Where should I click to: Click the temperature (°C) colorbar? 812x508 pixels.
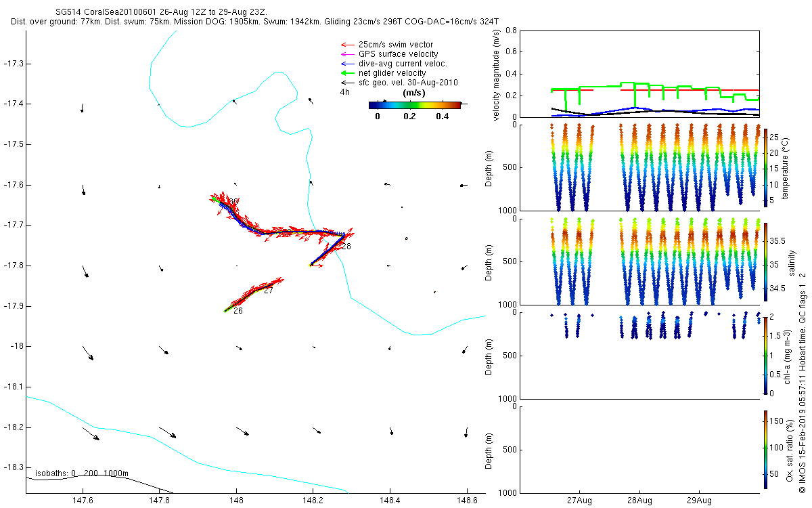tap(765, 167)
